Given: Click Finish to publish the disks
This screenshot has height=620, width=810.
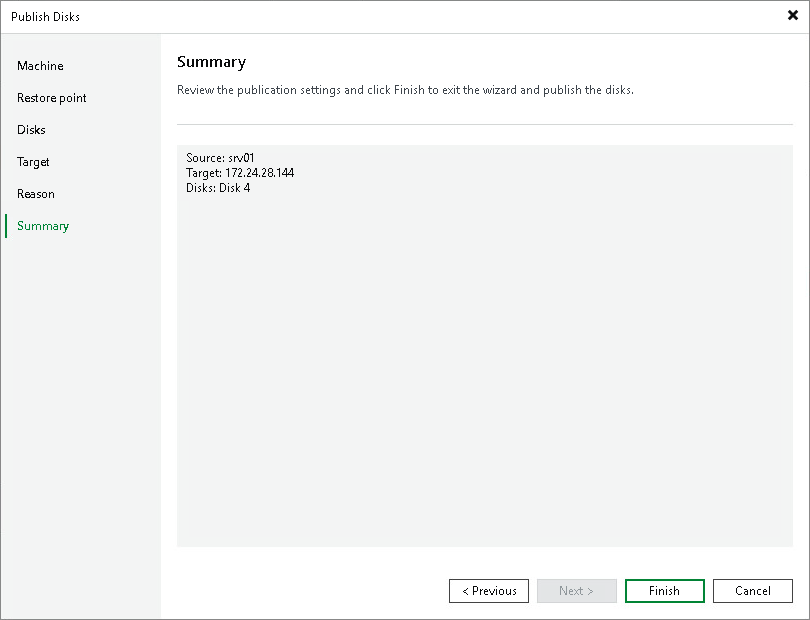Looking at the screenshot, I should coord(664,590).
